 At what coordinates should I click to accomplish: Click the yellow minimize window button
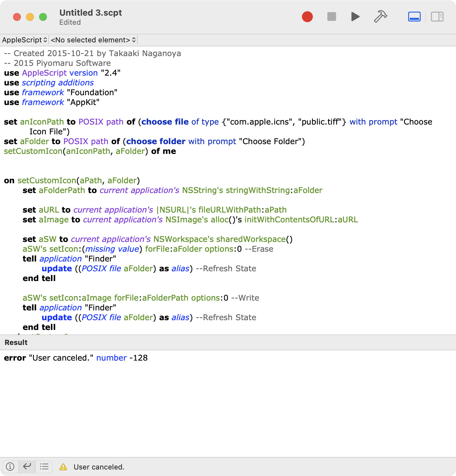click(x=30, y=17)
